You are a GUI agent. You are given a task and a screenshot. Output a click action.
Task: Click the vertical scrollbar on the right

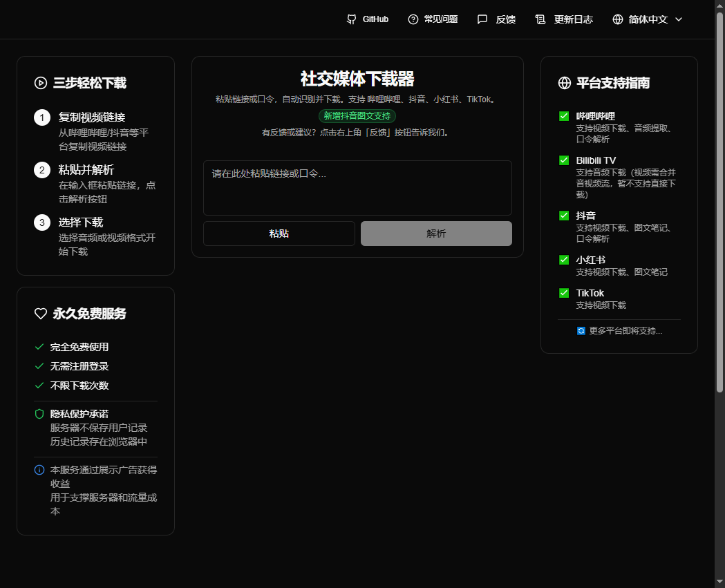point(720,207)
